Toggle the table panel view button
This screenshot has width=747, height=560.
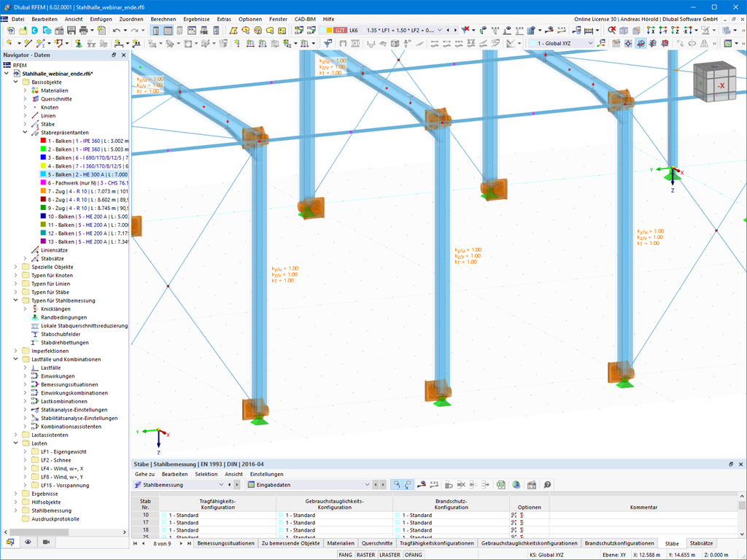coord(168,31)
